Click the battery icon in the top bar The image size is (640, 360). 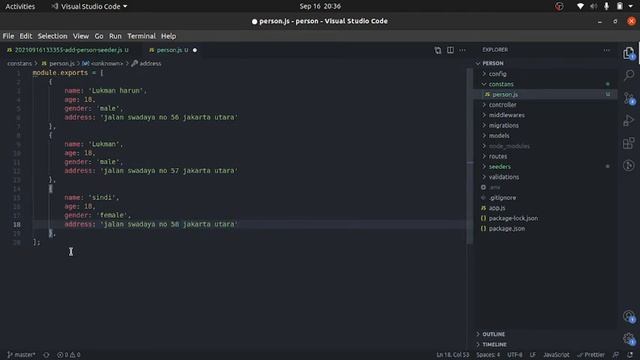(x=620, y=6)
